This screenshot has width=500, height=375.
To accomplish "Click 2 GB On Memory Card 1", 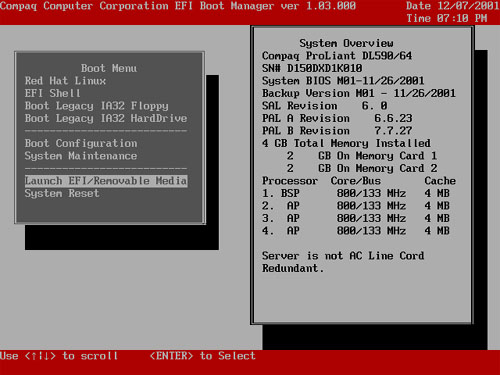I will (x=362, y=156).
